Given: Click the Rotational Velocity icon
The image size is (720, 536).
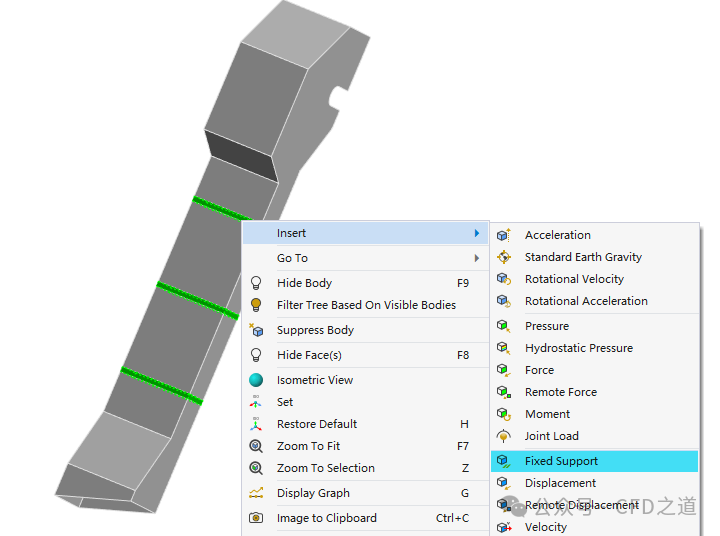Looking at the screenshot, I should [x=504, y=279].
